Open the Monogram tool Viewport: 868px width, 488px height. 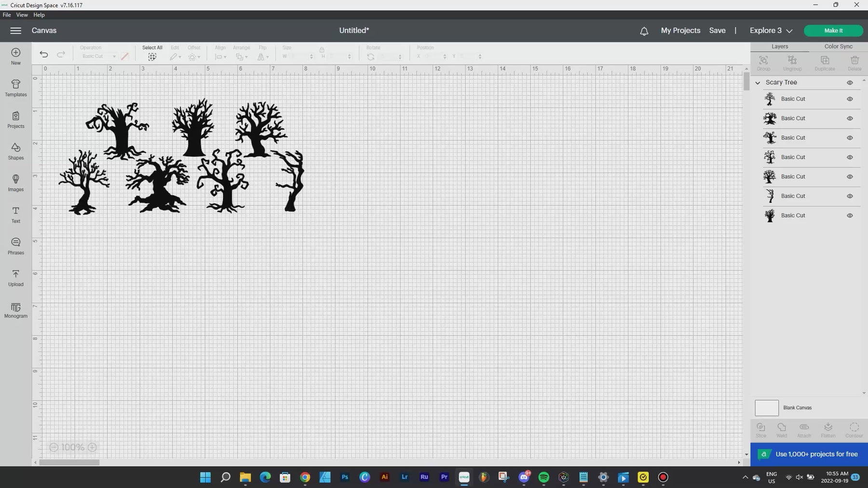pos(16,310)
